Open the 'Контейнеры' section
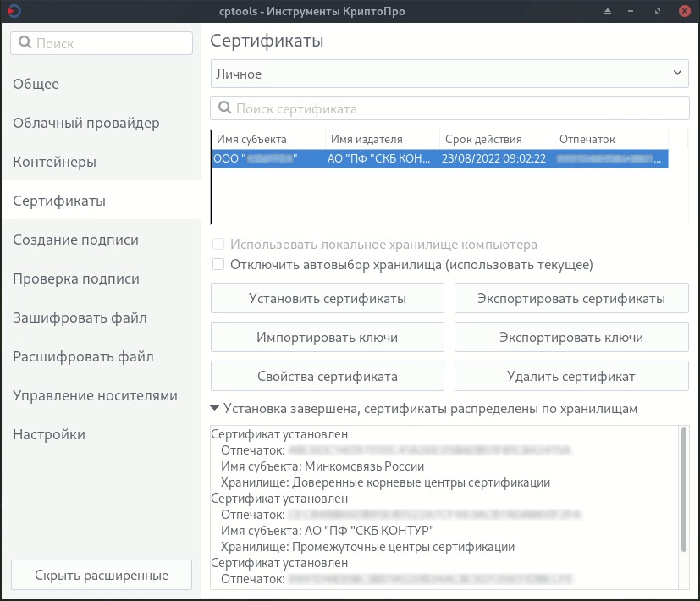Viewport: 700px width, 601px height. pos(102,162)
